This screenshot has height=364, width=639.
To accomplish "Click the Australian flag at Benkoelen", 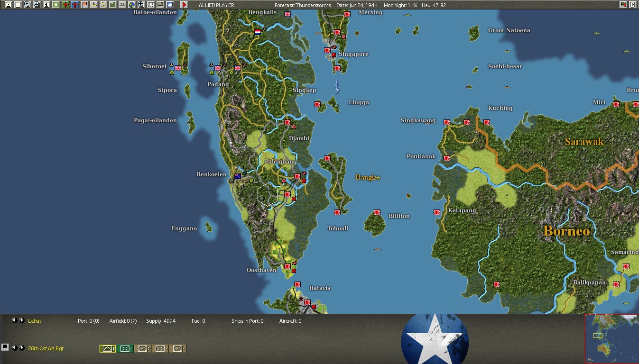I will 238,176.
